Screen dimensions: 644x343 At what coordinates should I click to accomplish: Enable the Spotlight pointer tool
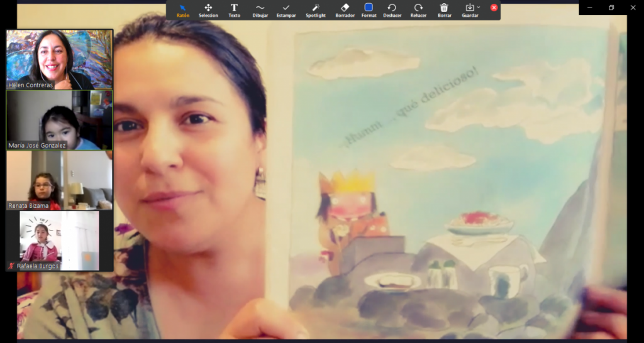click(316, 10)
